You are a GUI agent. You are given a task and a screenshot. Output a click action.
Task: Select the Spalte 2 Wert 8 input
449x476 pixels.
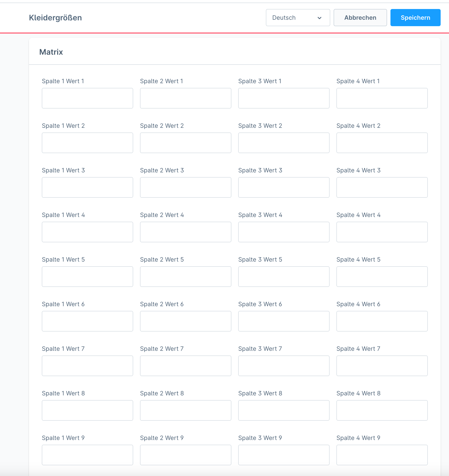tap(185, 410)
